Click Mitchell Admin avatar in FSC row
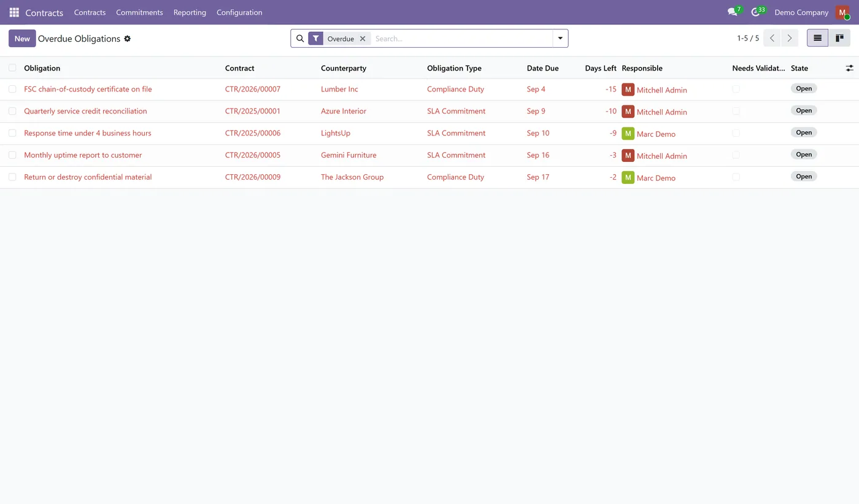 [x=628, y=90]
